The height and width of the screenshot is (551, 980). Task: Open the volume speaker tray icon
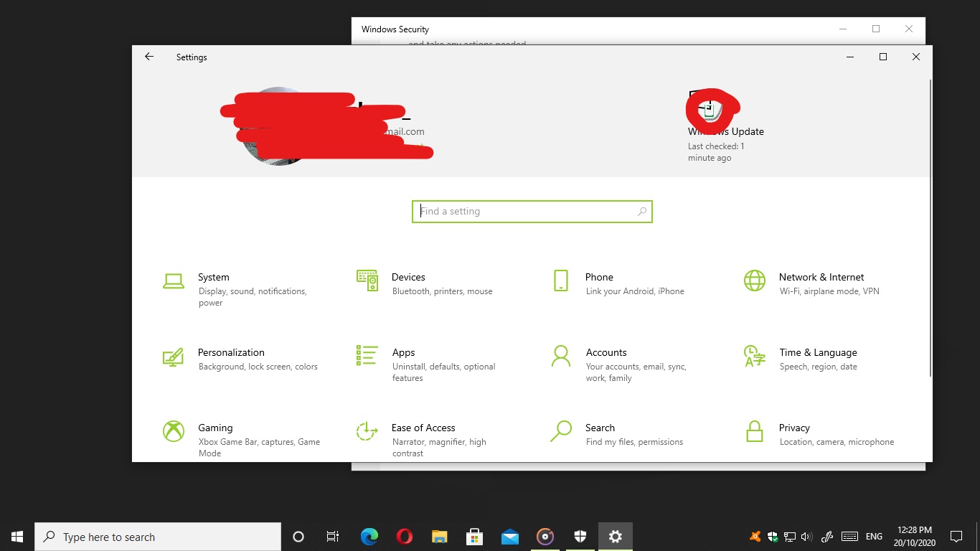(x=806, y=537)
